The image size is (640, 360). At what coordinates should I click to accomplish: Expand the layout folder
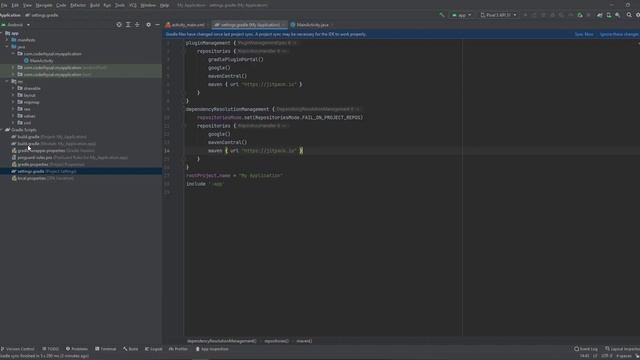pyautogui.click(x=13, y=95)
